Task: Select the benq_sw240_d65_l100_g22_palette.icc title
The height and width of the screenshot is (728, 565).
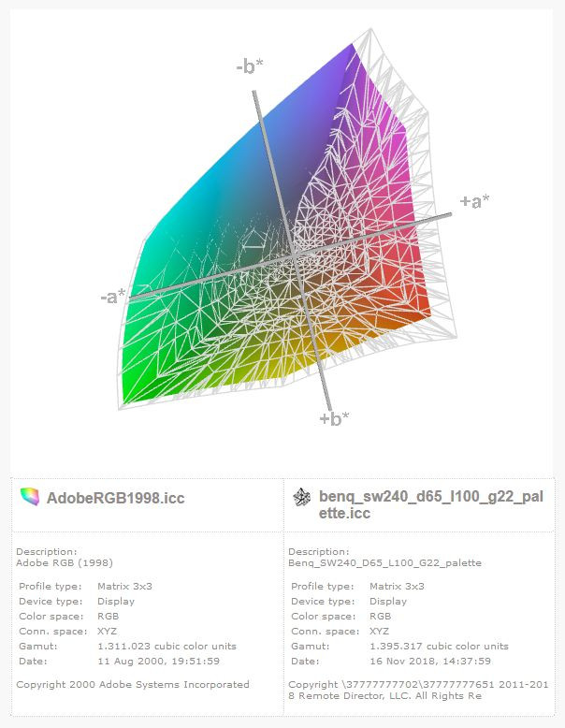Action: tap(431, 504)
